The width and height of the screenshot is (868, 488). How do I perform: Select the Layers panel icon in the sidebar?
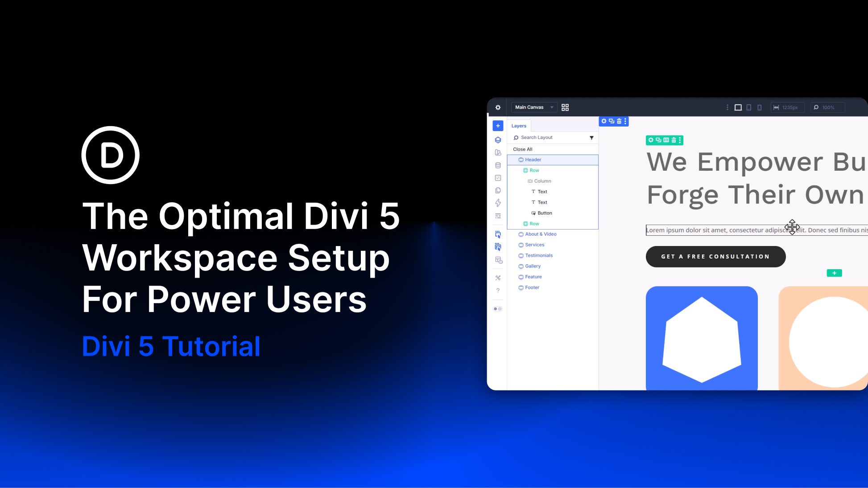tap(498, 140)
